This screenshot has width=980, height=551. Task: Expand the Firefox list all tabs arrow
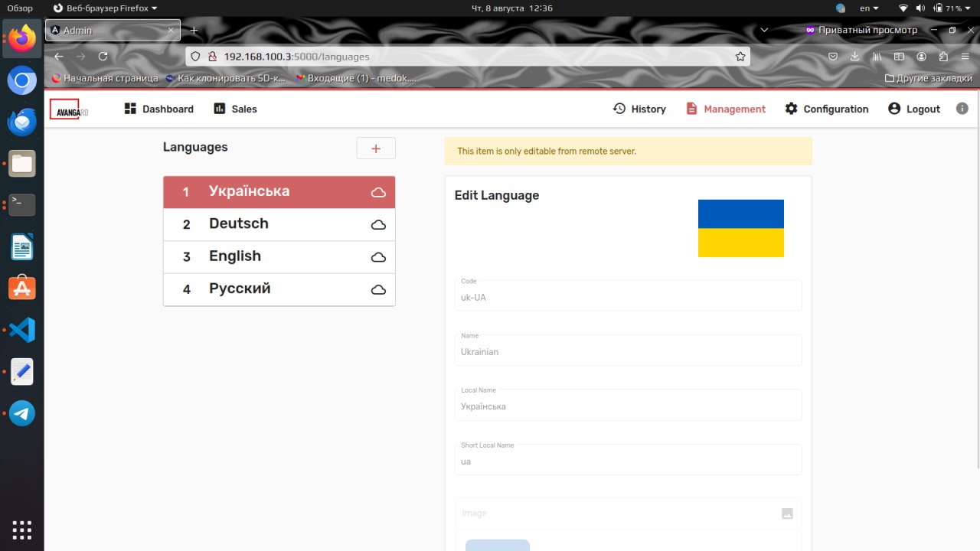pyautogui.click(x=764, y=30)
